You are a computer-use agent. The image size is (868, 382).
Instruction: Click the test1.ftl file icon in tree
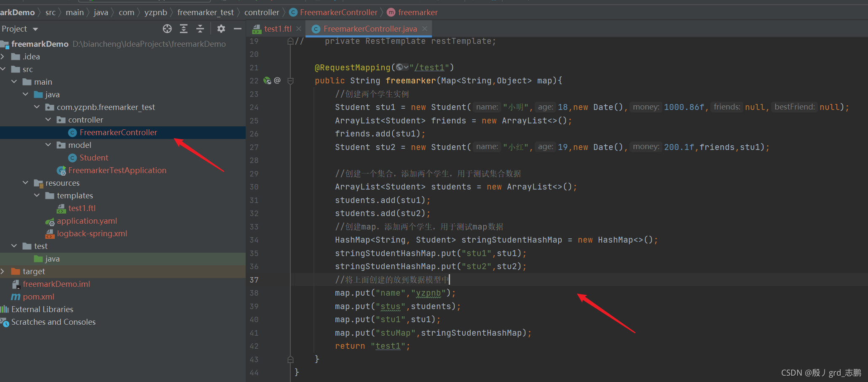pyautogui.click(x=62, y=208)
